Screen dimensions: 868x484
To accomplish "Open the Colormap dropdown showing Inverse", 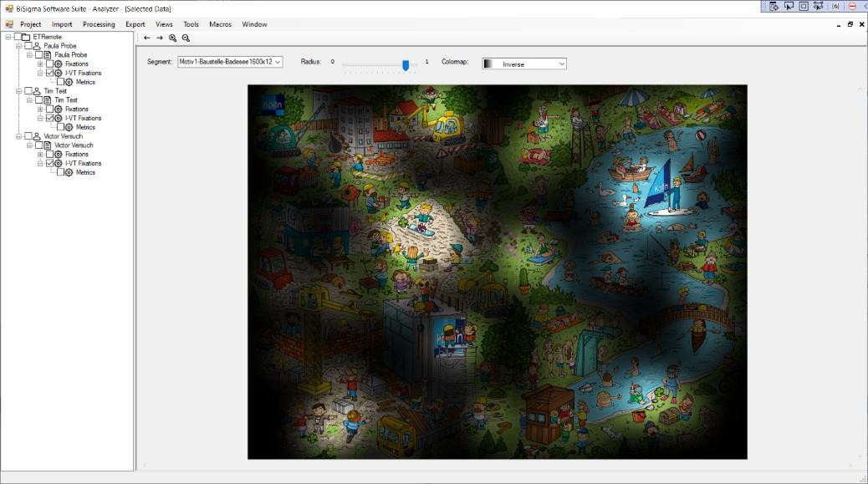I will [x=524, y=64].
